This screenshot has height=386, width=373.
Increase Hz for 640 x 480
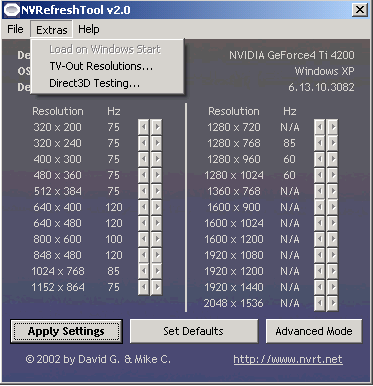click(156, 223)
